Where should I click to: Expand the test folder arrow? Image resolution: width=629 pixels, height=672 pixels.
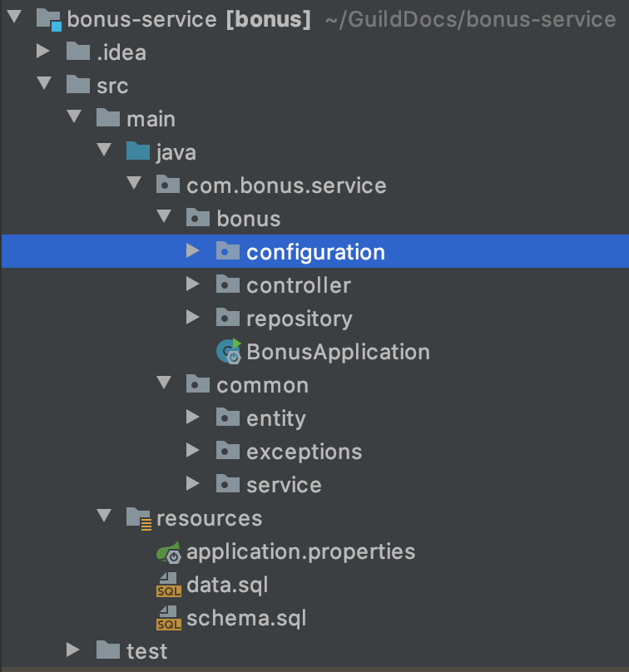[73, 650]
